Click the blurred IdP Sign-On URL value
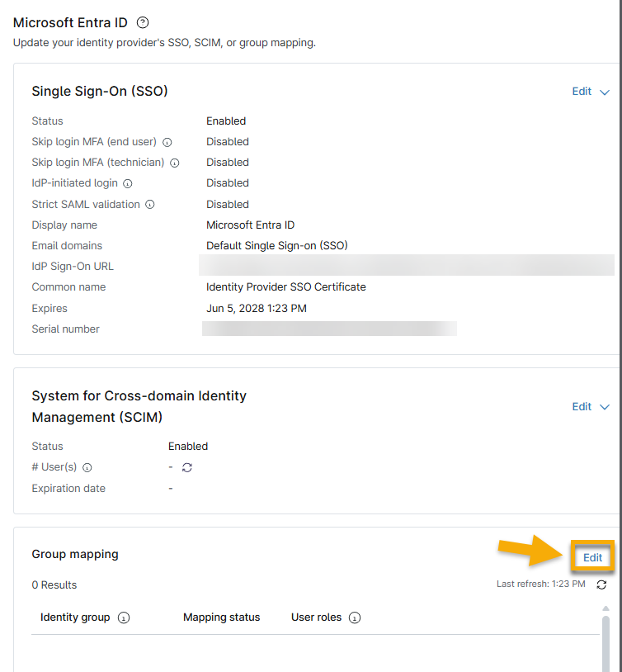Viewport: 622px width, 672px height. click(407, 265)
